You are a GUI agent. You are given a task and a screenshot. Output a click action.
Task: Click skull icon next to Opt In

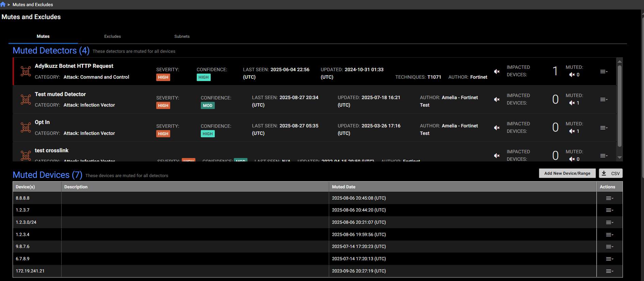click(x=26, y=128)
